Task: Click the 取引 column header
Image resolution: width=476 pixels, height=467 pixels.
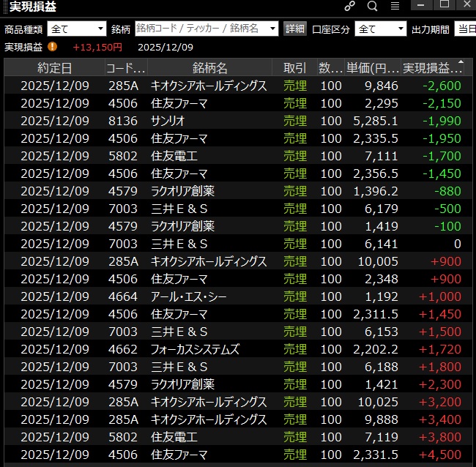Action: (294, 68)
